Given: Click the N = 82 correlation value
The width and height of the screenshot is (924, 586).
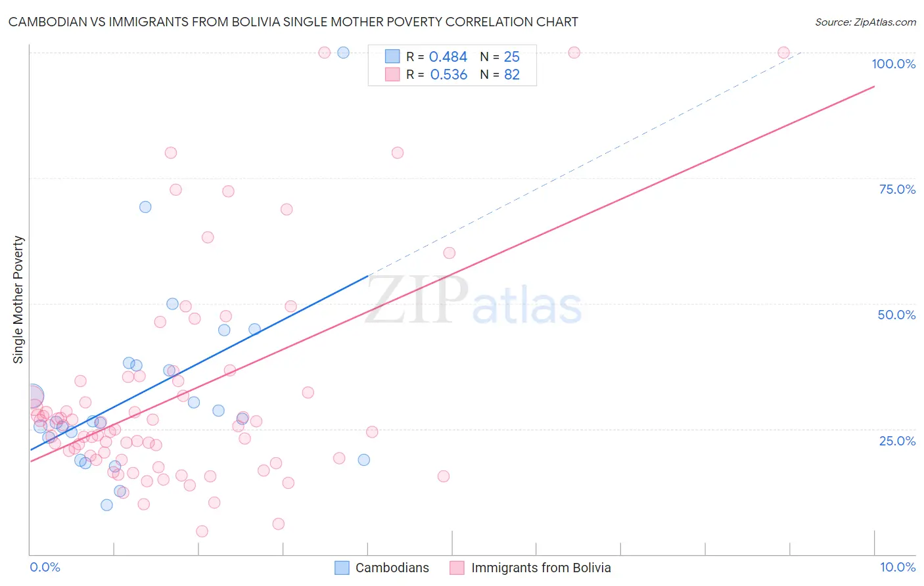Looking at the screenshot, I should pos(500,74).
